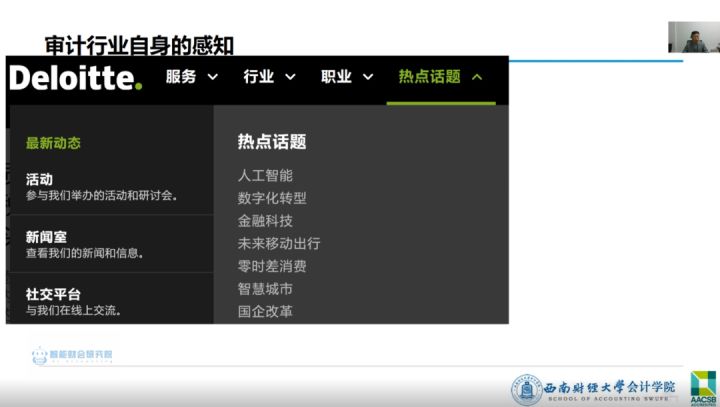720x407 pixels.
Task: Click the Deloitte logo
Action: pyautogui.click(x=76, y=78)
